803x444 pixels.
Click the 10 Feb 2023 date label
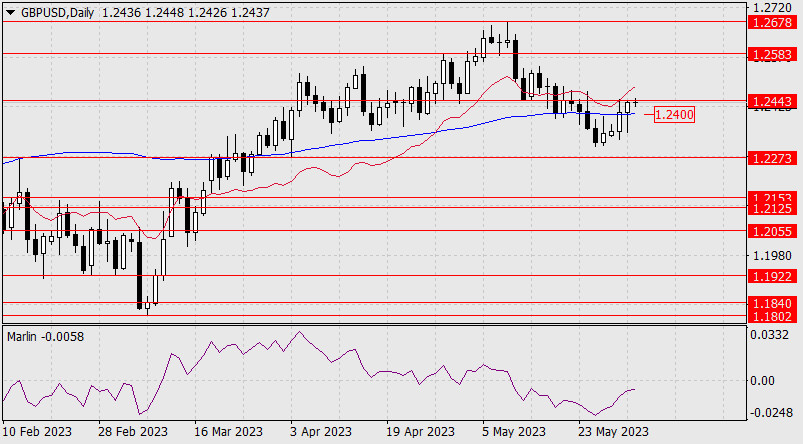(x=37, y=432)
